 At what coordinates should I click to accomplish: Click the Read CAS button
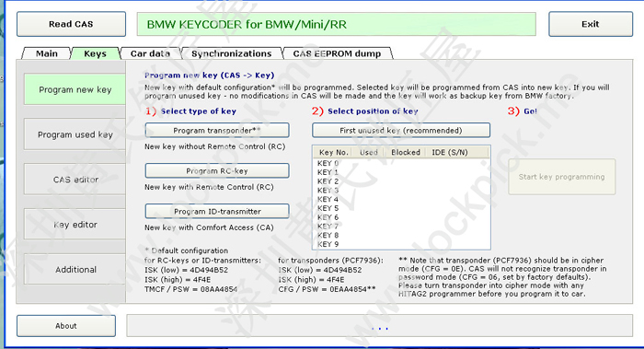pos(71,24)
